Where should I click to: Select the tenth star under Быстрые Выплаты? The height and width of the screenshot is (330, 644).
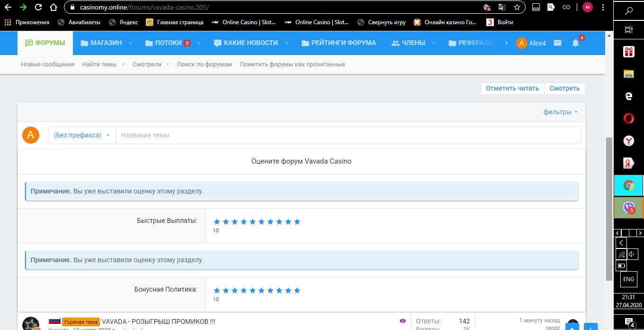click(297, 221)
